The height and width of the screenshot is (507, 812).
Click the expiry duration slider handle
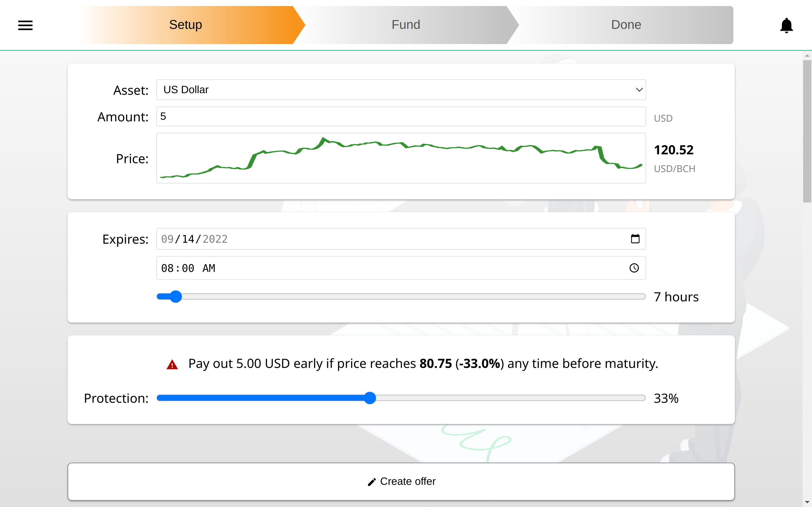coord(175,296)
